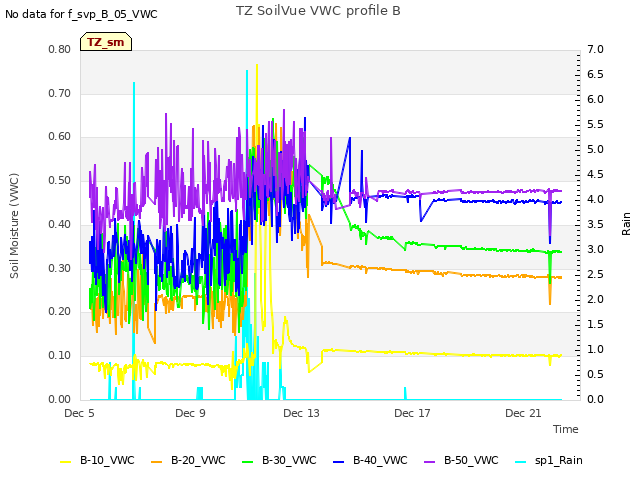The height and width of the screenshot is (480, 640).
Task: Toggle the B-40_VWC legend entry
Action: 370,460
